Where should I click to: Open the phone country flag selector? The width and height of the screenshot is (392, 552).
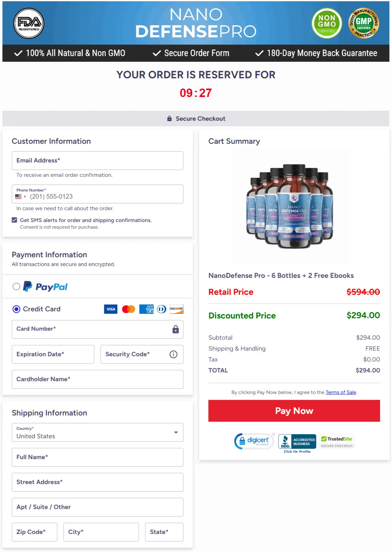point(20,196)
